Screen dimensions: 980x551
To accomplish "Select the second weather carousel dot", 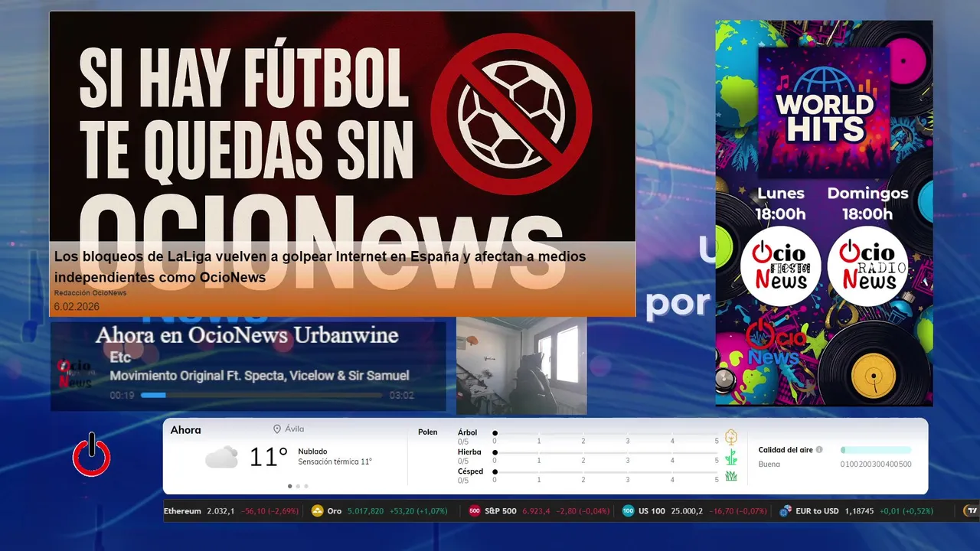I will [x=298, y=486].
